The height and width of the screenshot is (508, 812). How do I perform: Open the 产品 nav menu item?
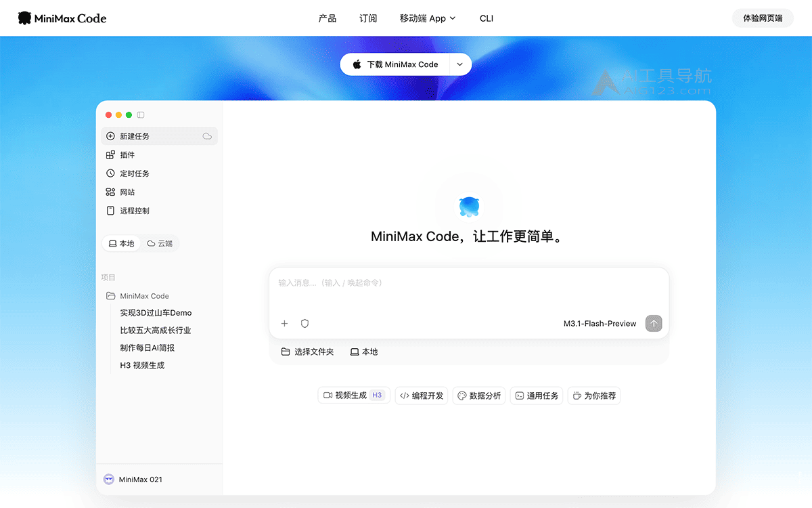click(x=328, y=18)
